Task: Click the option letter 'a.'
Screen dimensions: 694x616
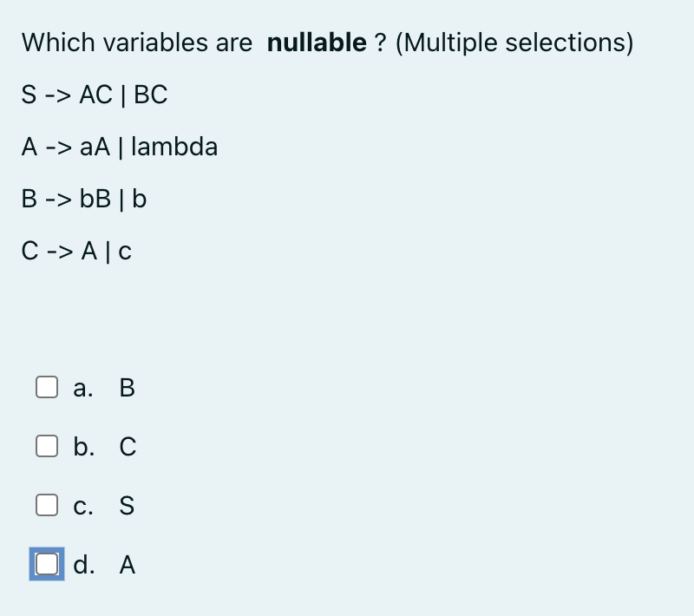Action: (x=83, y=388)
